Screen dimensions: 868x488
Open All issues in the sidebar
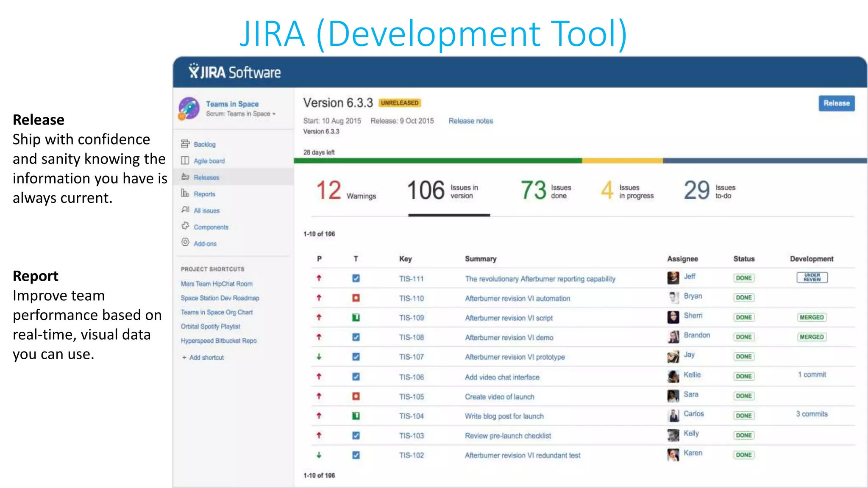pos(206,211)
